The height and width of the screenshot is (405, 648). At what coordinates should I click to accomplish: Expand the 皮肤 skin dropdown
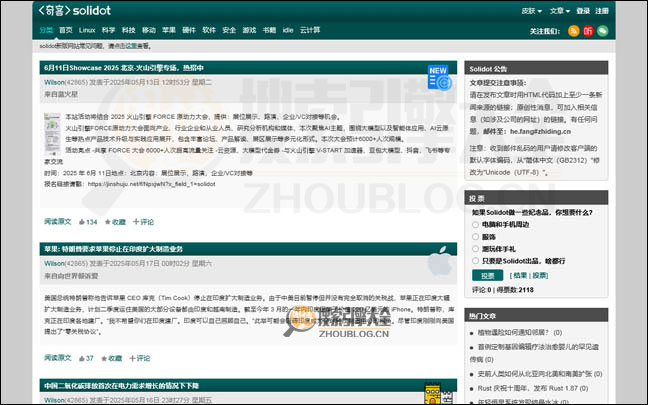(x=531, y=11)
